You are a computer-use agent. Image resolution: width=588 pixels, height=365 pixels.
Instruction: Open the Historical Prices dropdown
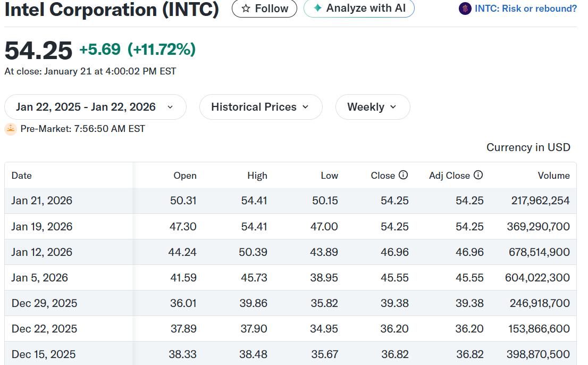click(261, 107)
